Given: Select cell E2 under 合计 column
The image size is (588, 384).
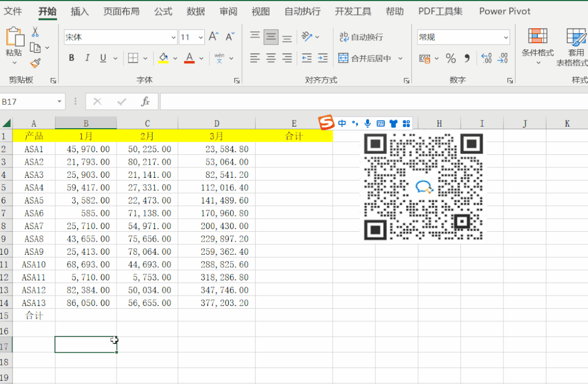Looking at the screenshot, I should [x=294, y=149].
